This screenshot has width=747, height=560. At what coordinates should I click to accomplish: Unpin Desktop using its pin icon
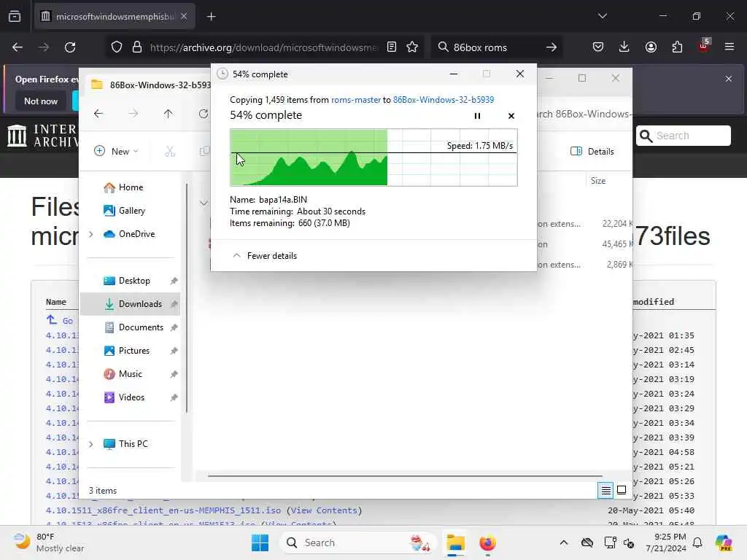point(174,281)
